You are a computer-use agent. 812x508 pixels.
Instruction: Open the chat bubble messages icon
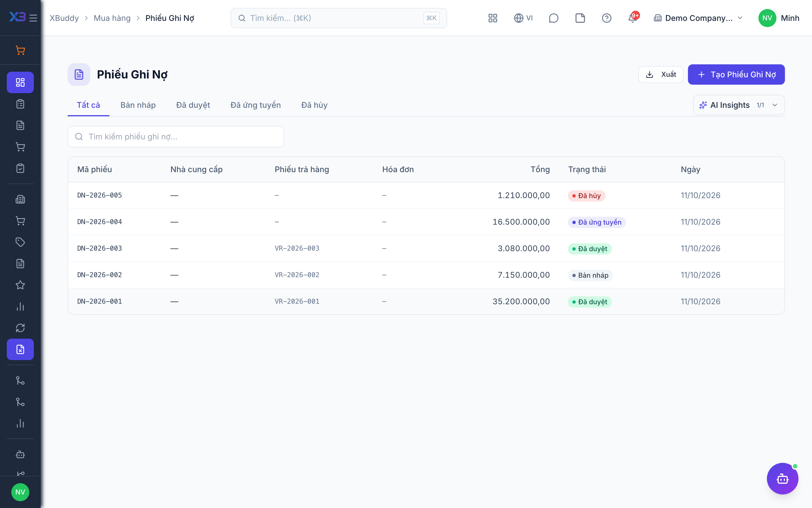(553, 18)
